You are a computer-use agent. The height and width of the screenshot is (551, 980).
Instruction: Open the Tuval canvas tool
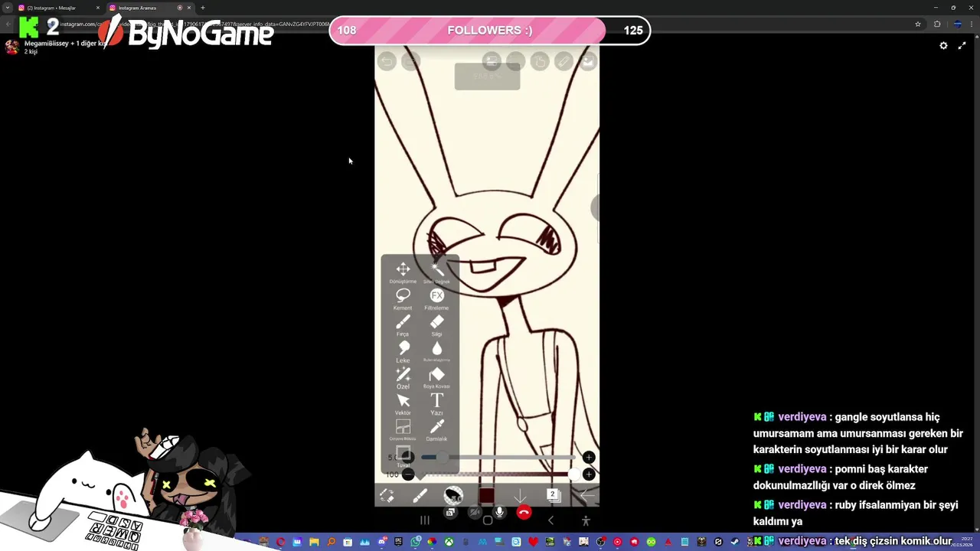(403, 455)
